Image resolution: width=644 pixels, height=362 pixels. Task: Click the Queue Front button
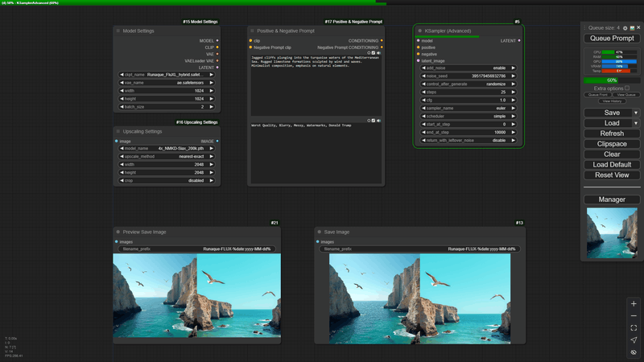597,95
